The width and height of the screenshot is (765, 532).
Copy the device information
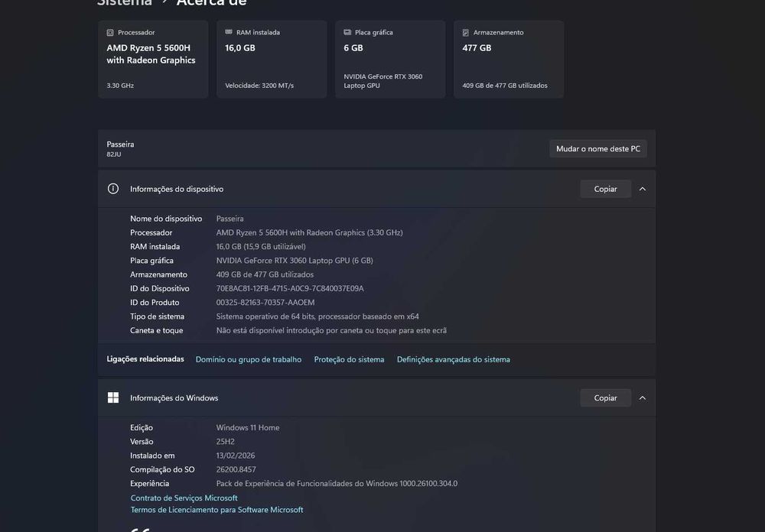605,190
